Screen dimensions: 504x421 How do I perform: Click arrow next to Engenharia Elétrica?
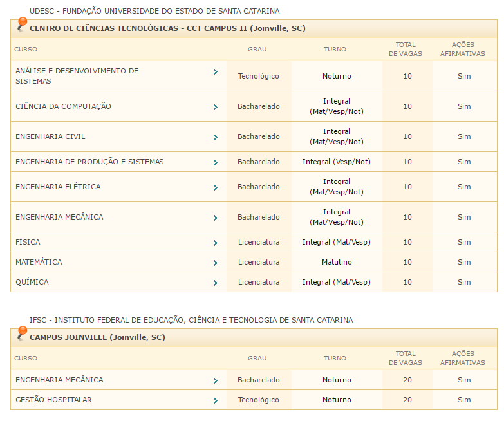[216, 187]
